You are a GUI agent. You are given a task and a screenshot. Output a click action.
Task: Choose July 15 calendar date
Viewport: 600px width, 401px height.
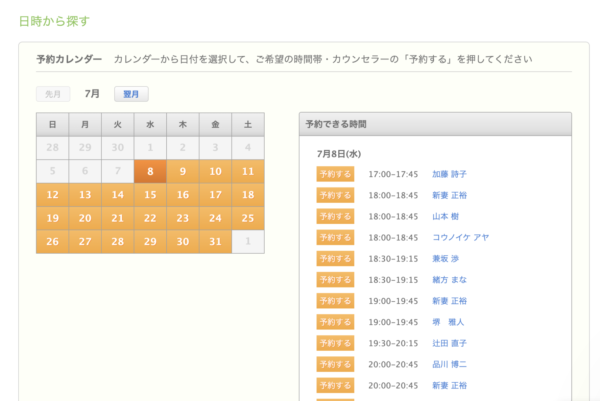(150, 195)
